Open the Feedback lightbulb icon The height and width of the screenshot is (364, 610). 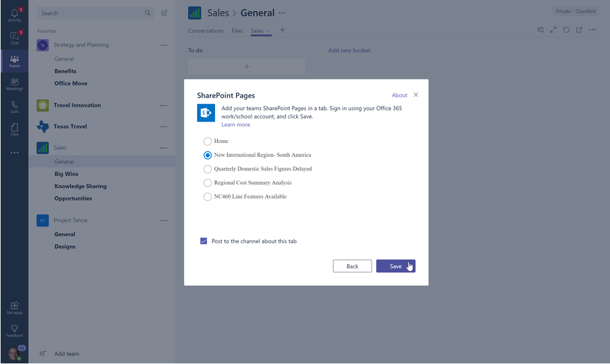click(x=15, y=330)
